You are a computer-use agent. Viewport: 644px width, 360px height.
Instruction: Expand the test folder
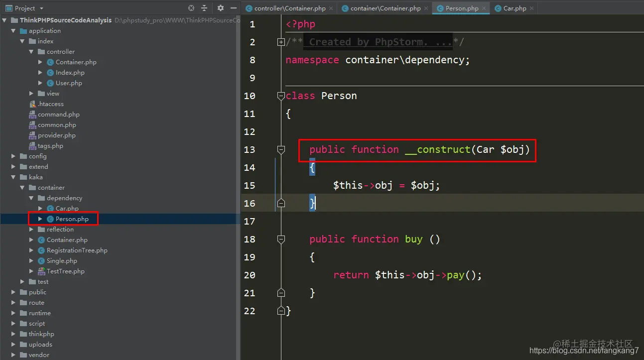(22, 282)
